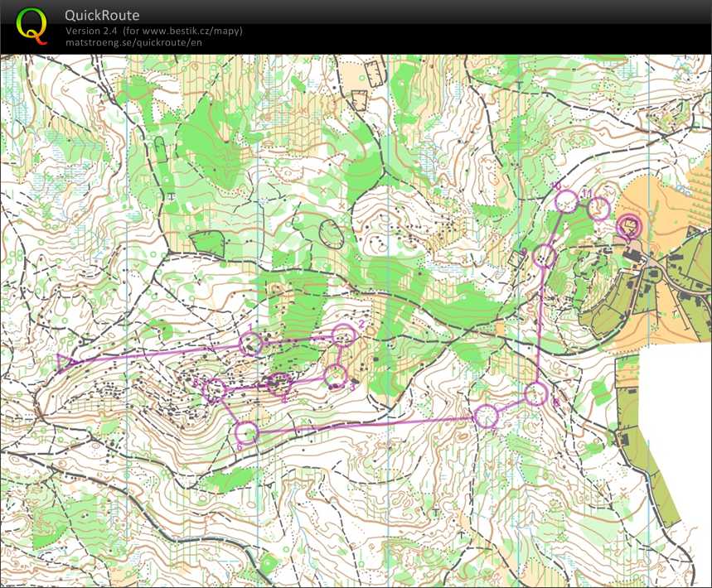The image size is (712, 588).
Task: Select control circle number 8
Action: [536, 394]
